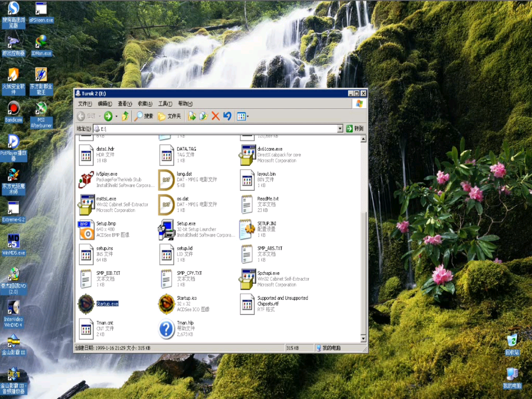The height and width of the screenshot is (399, 532).
Task: Click the E:\ address input field
Action: 218,129
